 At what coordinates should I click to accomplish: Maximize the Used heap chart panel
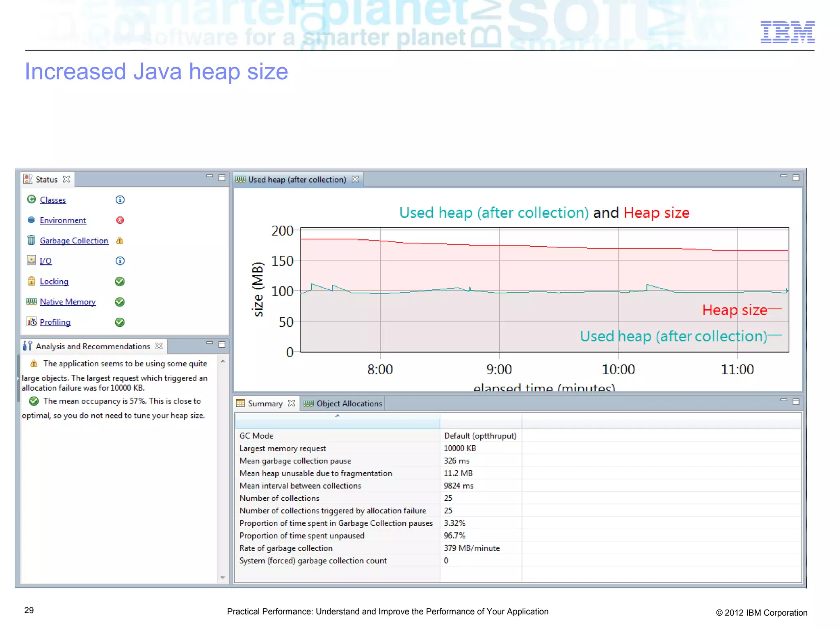796,178
